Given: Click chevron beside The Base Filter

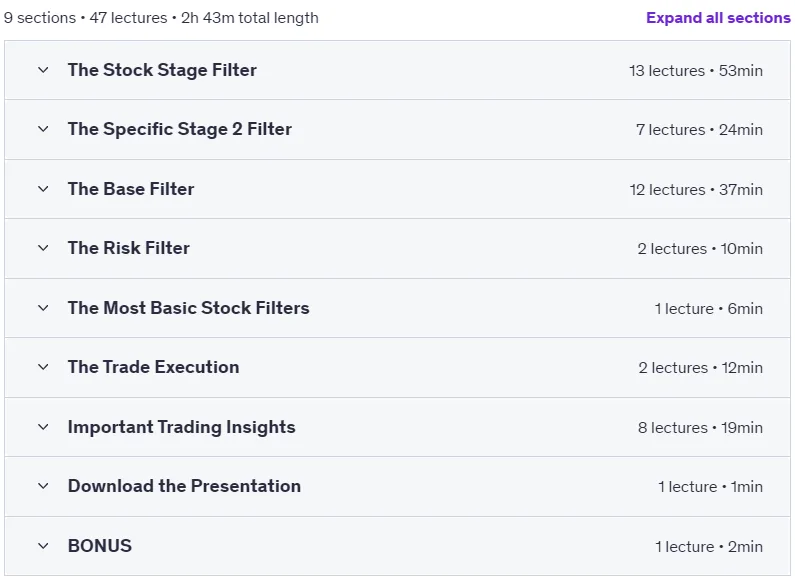Looking at the screenshot, I should (x=43, y=189).
